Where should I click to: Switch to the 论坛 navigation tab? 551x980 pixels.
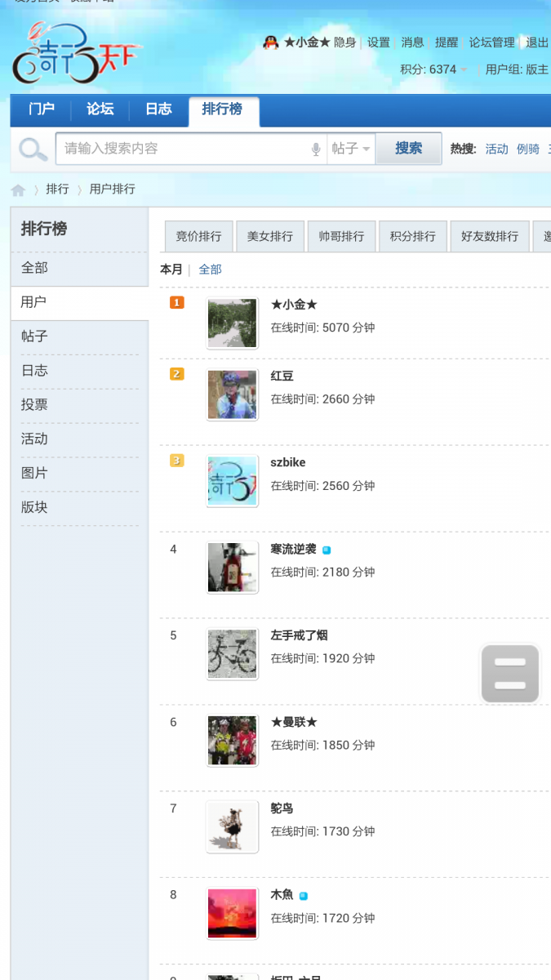point(100,109)
